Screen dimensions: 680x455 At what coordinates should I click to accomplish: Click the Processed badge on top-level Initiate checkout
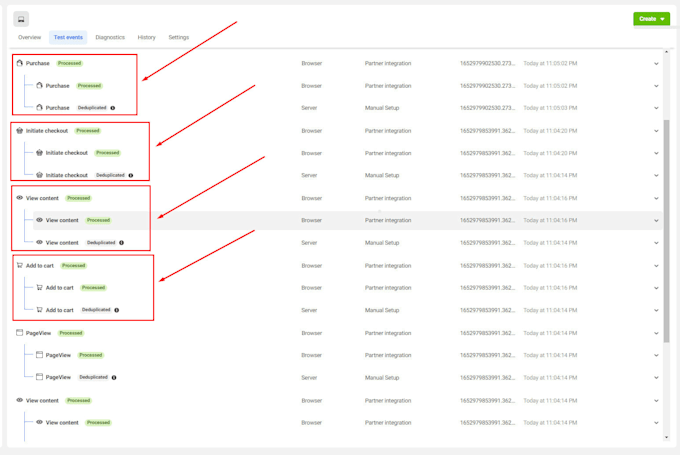[x=88, y=131]
